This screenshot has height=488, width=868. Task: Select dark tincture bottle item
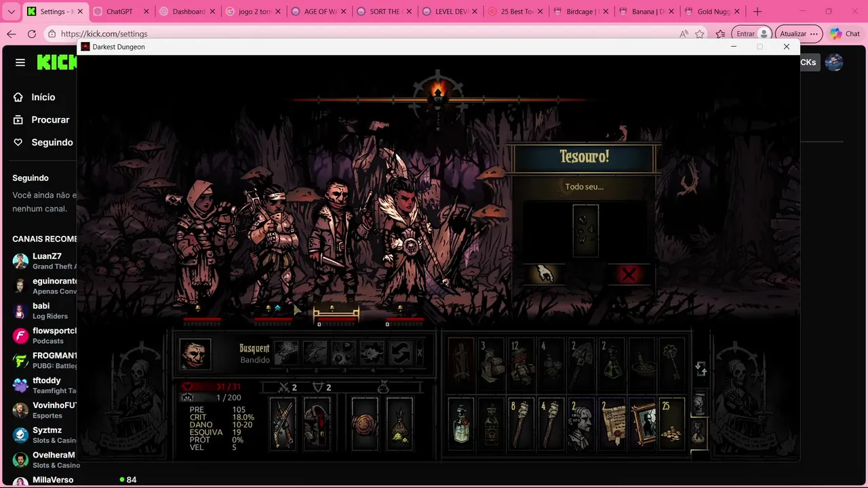pos(491,424)
